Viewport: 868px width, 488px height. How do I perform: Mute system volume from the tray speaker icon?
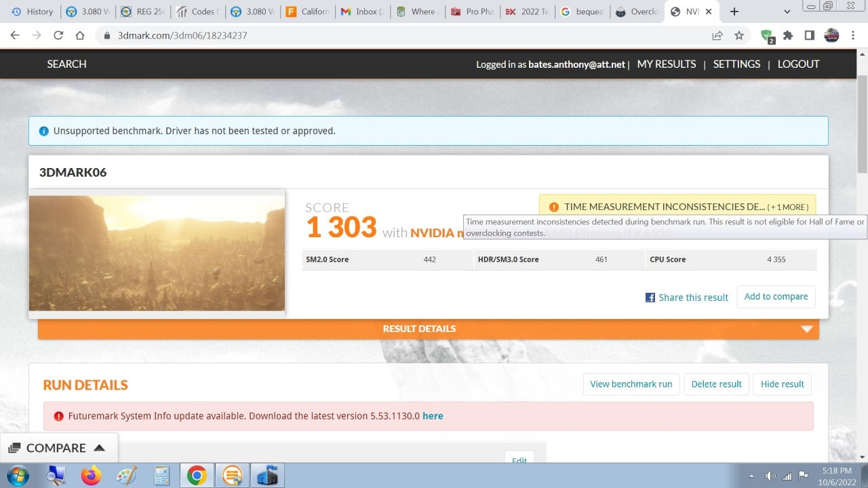771,475
